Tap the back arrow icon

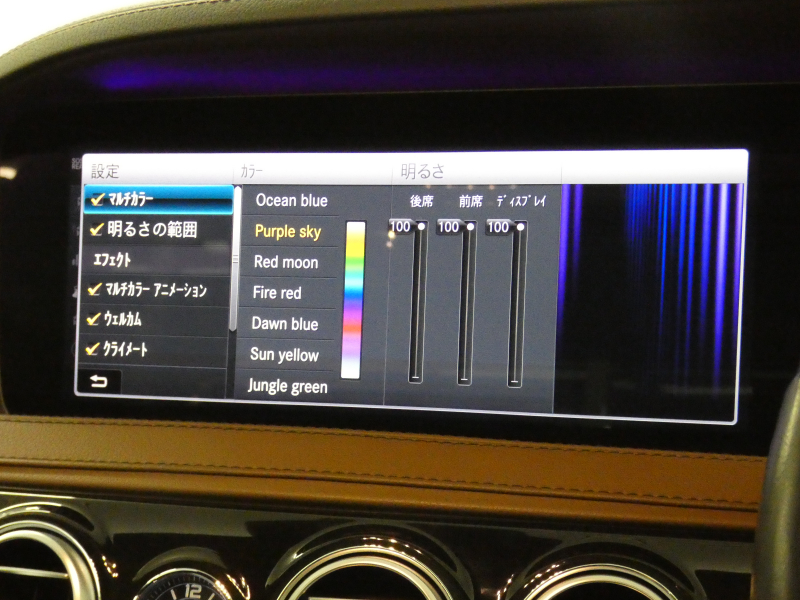tap(99, 381)
